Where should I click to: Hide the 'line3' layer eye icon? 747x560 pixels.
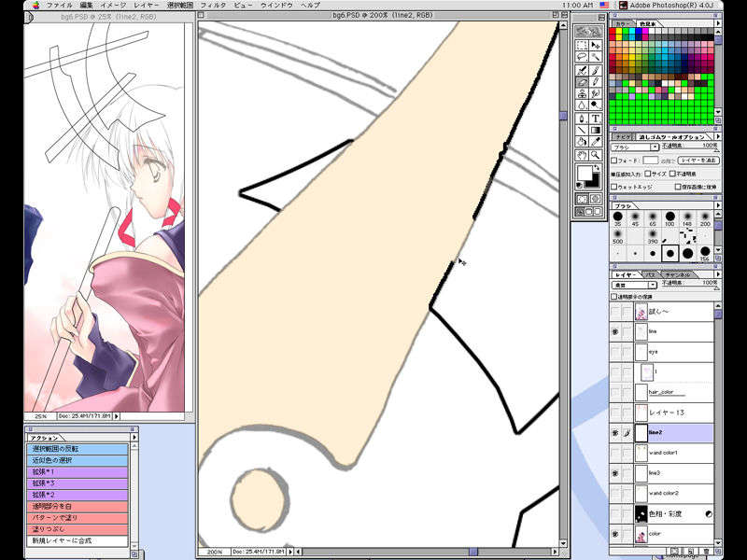click(x=615, y=473)
